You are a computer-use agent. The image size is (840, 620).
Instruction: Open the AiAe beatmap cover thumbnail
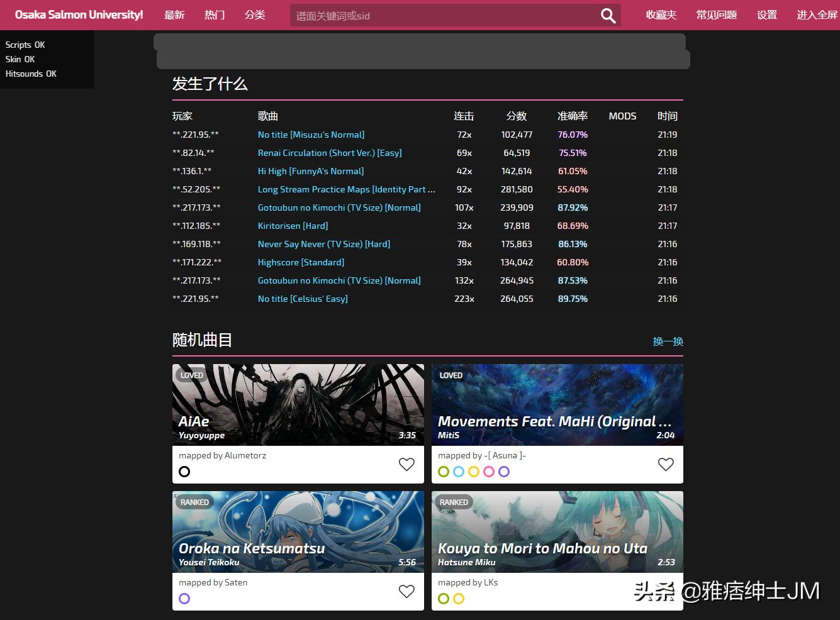click(x=298, y=404)
